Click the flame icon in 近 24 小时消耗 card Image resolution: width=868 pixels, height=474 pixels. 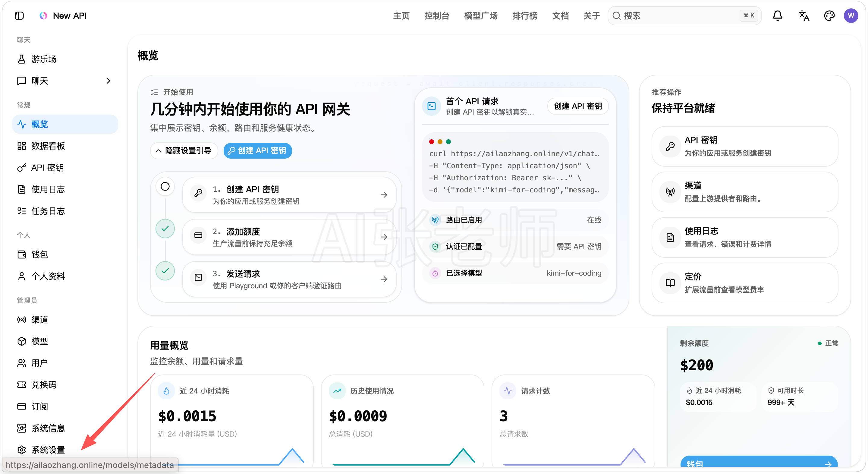[166, 391]
